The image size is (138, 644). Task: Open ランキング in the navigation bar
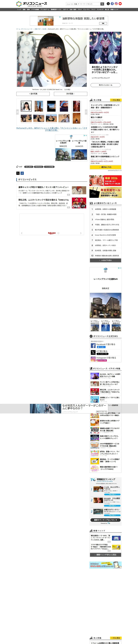coord(100,10)
